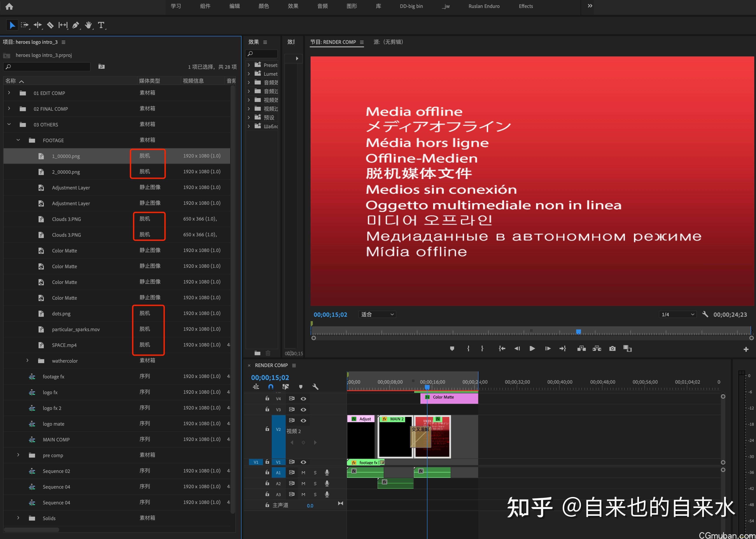Click the Lift button
This screenshot has height=539, width=756.
[581, 348]
